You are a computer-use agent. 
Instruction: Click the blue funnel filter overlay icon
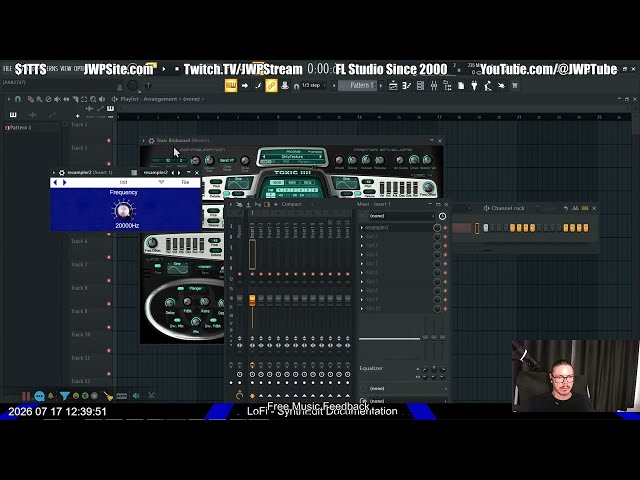64,396
